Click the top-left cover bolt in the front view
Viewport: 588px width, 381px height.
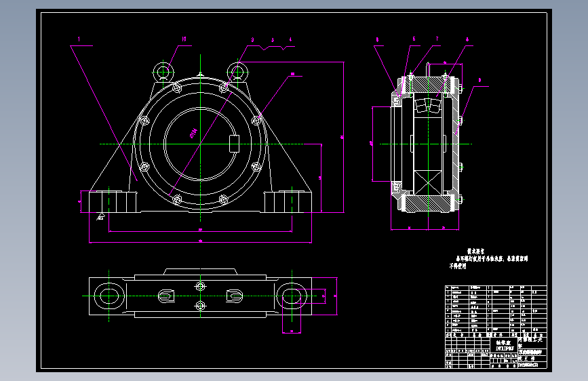coord(177,88)
